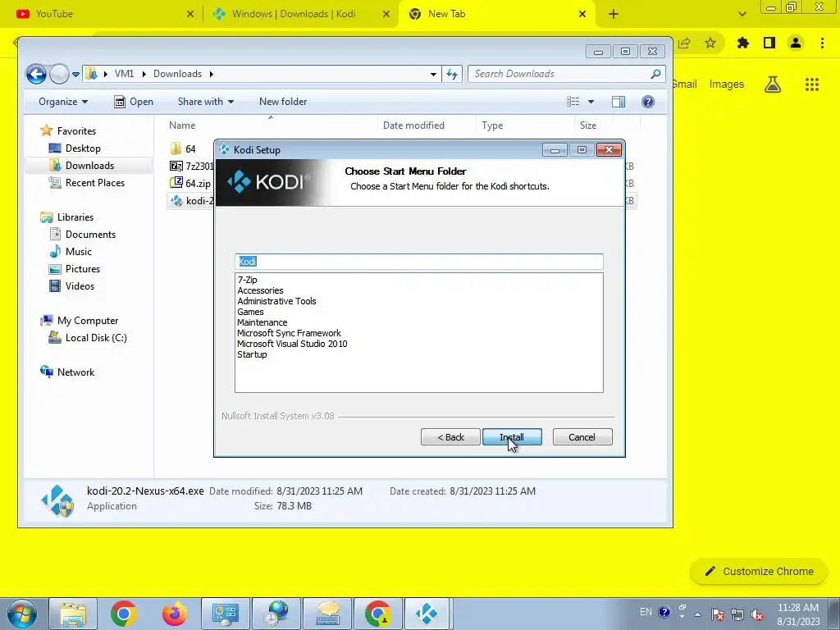Open Chrome profile avatar icon
The width and height of the screenshot is (840, 630).
pos(796,43)
